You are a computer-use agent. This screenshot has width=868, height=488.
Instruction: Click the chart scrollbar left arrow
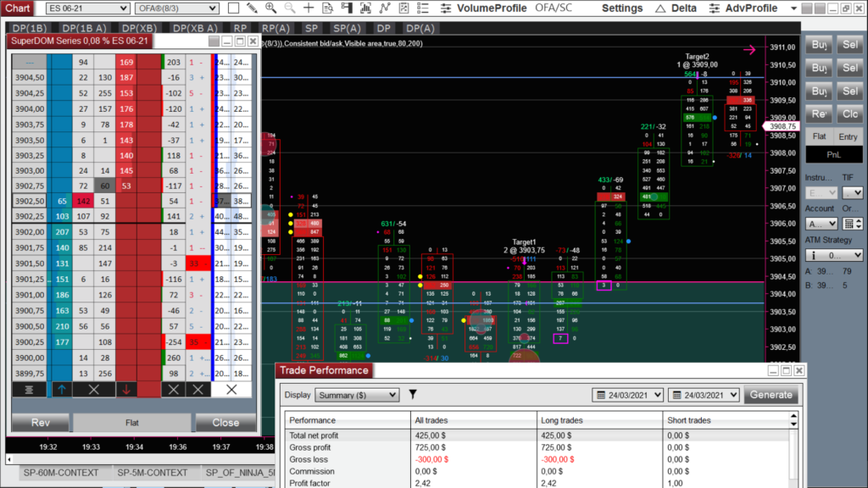9,458
